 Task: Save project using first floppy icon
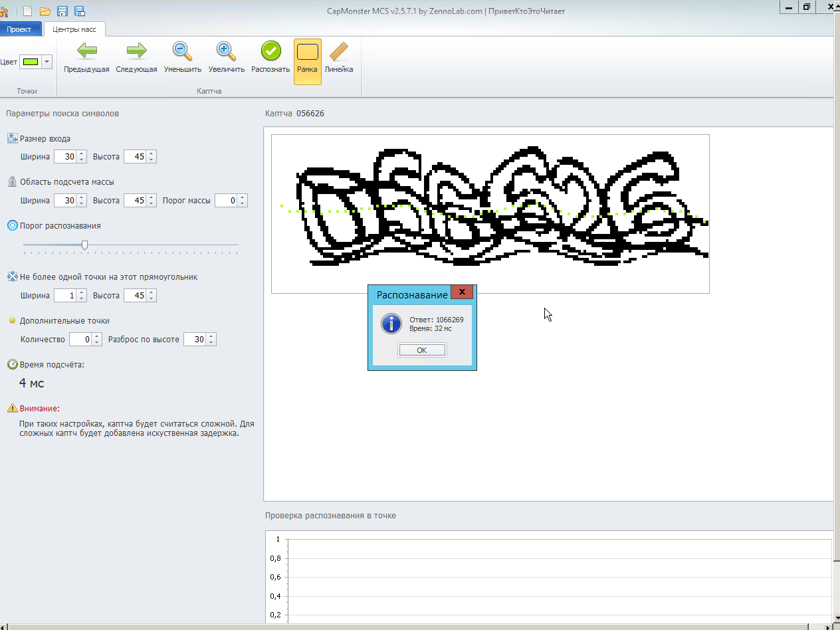[x=62, y=11]
